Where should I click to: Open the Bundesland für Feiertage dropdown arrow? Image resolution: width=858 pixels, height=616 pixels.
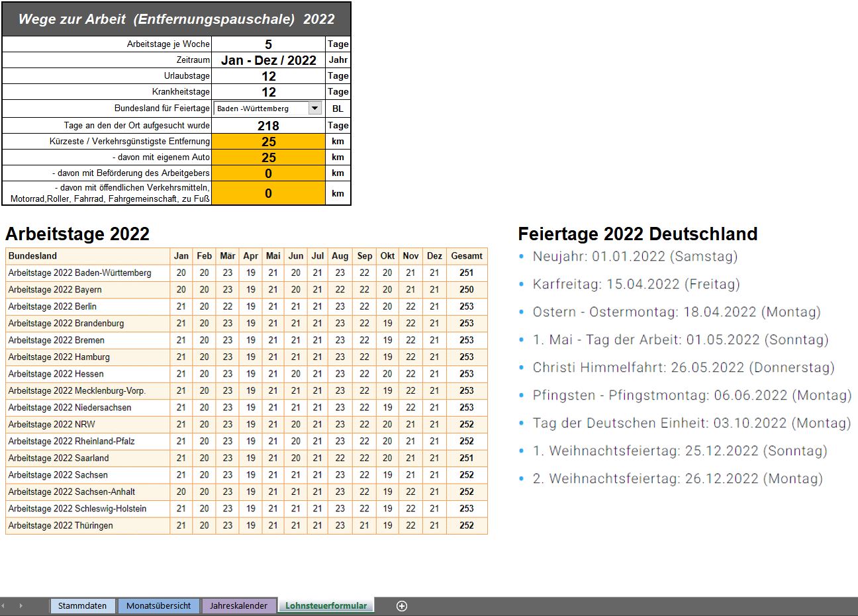click(x=315, y=109)
